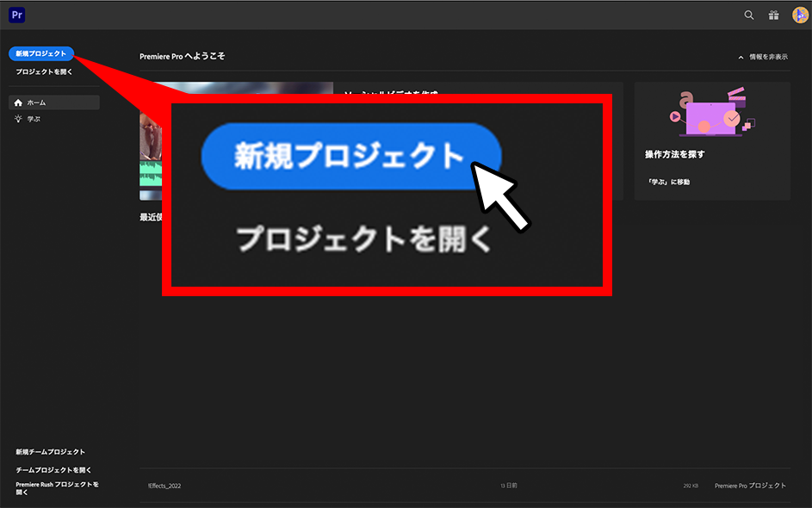
Task: Click the Premiere Pro logo icon
Action: click(x=17, y=15)
